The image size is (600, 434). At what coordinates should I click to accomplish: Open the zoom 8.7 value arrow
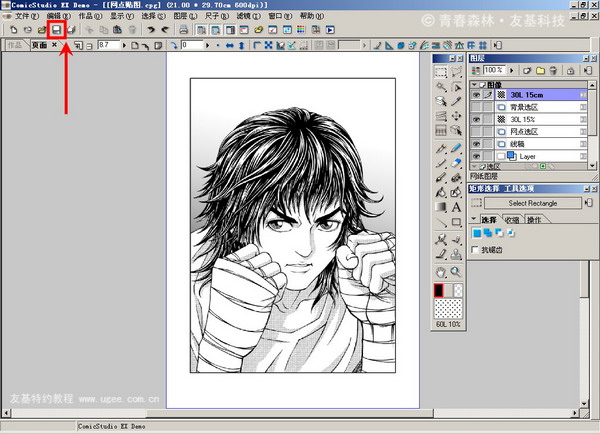pyautogui.click(x=124, y=46)
